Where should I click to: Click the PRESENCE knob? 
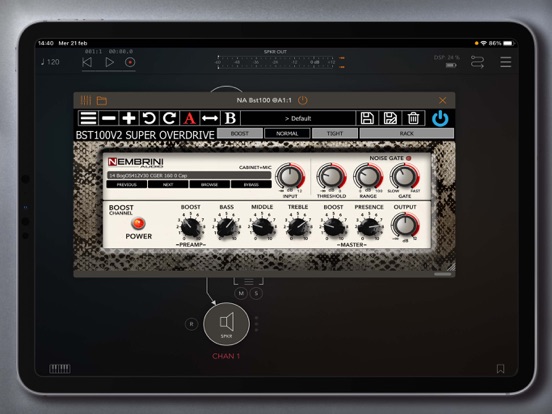tap(369, 227)
